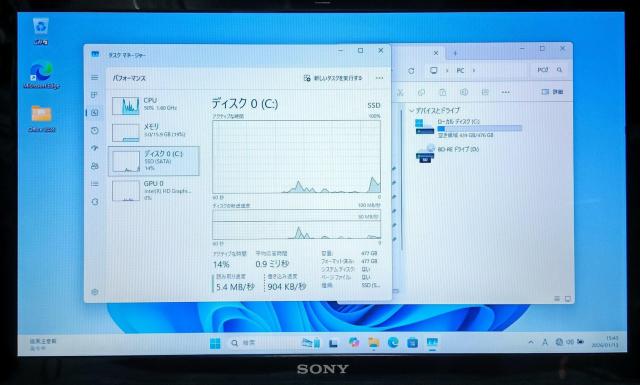640x385 pixels.
Task: Open the Microsoft Edge desktop shortcut
Action: [x=41, y=75]
